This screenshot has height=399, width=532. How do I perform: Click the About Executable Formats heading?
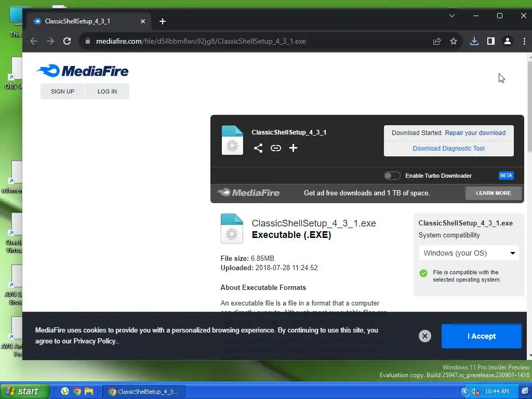click(263, 288)
